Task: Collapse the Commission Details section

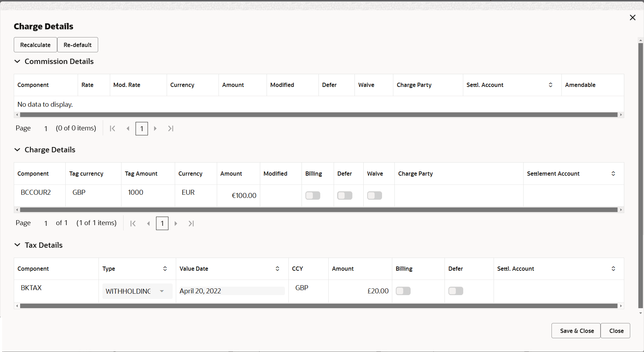Action: click(18, 61)
